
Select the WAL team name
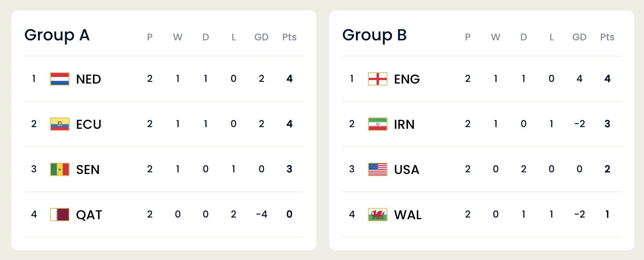(408, 215)
